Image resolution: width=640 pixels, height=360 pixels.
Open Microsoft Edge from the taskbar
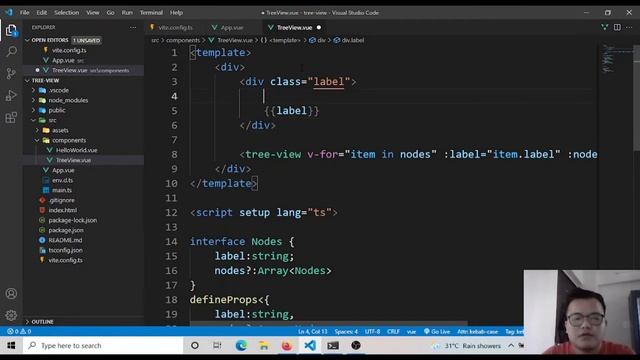coord(241,346)
